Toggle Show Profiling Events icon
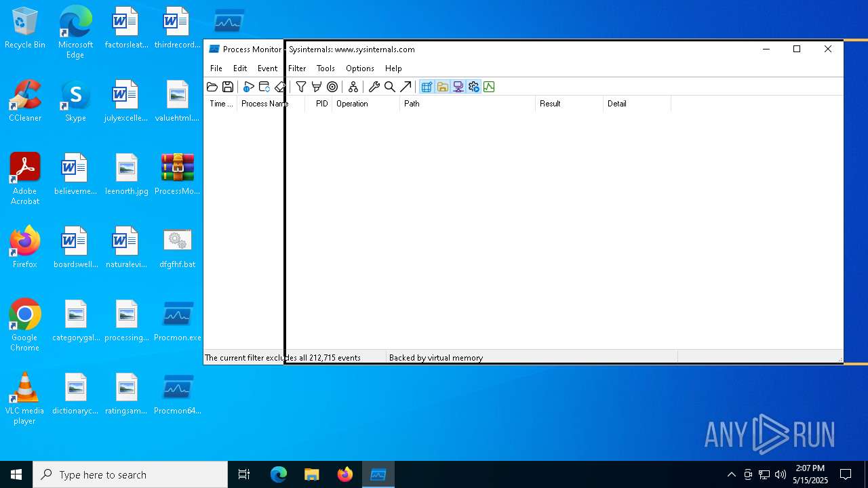Image resolution: width=868 pixels, height=488 pixels. click(x=489, y=87)
